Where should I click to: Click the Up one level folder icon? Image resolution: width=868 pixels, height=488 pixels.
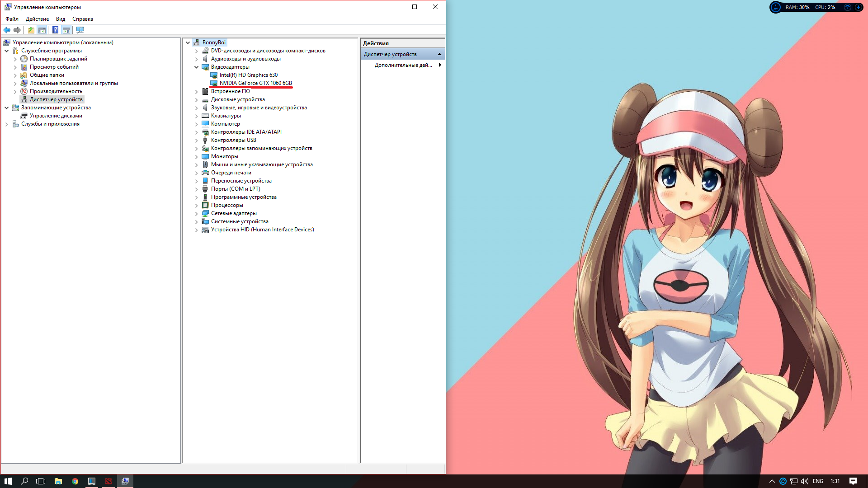point(31,30)
